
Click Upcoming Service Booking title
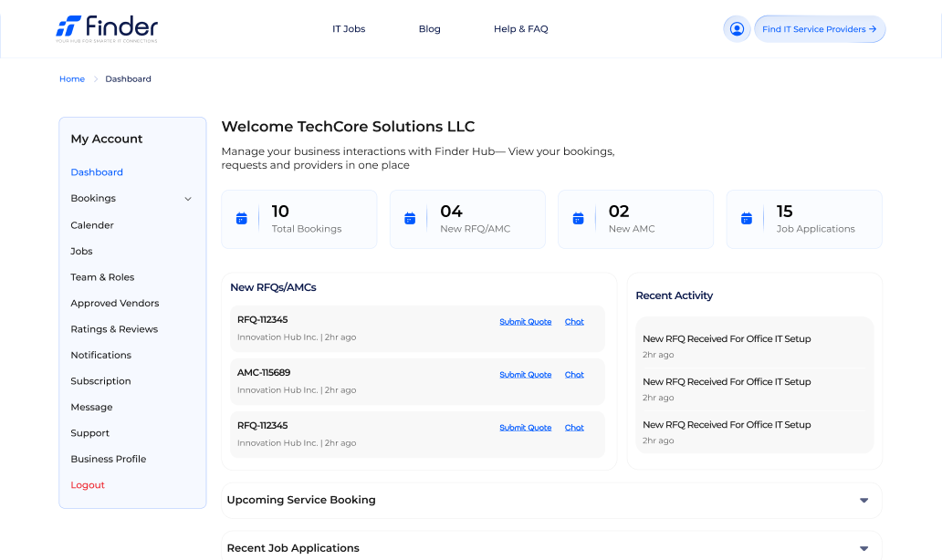(301, 500)
